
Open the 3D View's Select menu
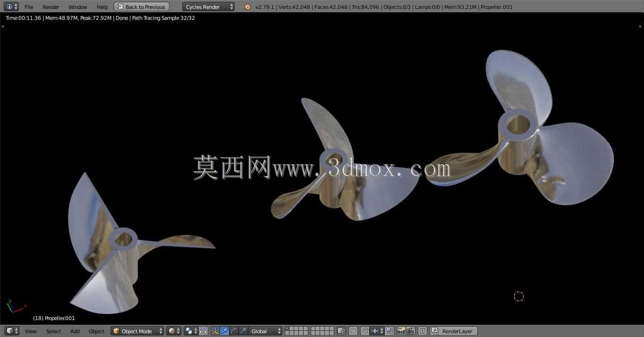(53, 331)
